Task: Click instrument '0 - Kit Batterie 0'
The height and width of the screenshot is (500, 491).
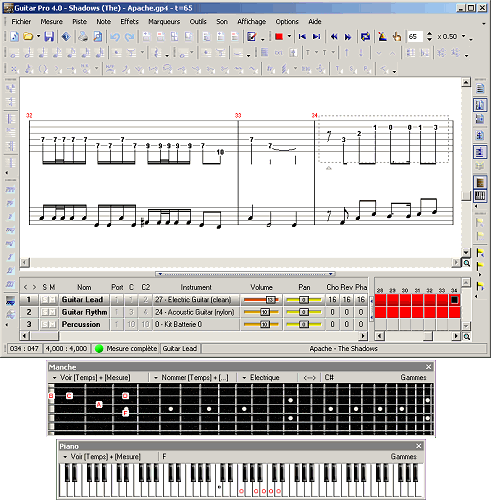Action: click(178, 324)
